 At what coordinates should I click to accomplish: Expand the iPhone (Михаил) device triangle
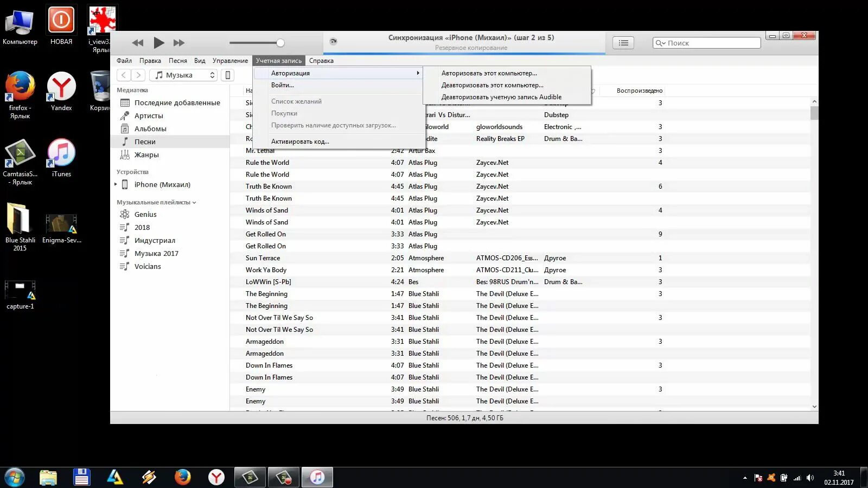coord(116,184)
